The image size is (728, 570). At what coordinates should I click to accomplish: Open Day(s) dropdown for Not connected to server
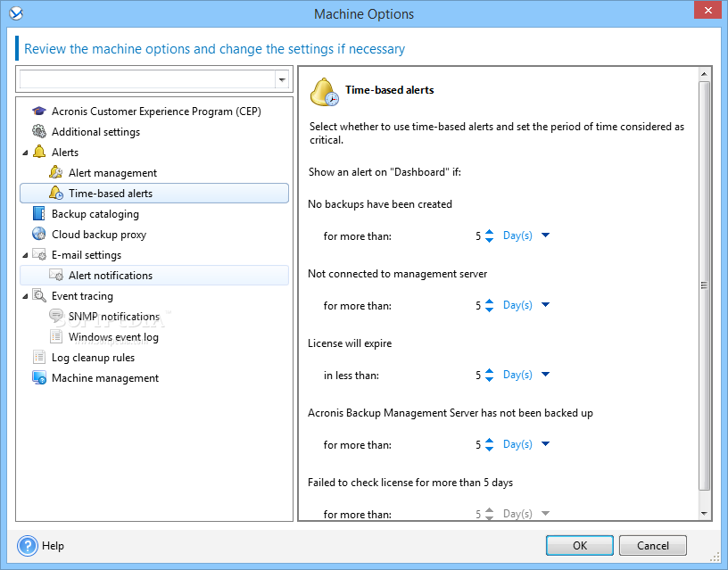(x=545, y=305)
